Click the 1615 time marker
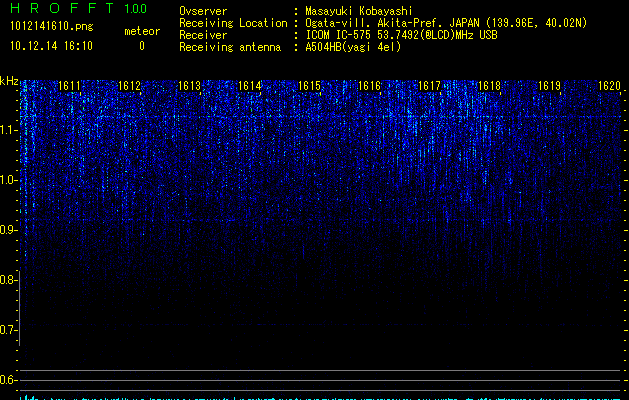This screenshot has height=400, width=629. point(309,86)
